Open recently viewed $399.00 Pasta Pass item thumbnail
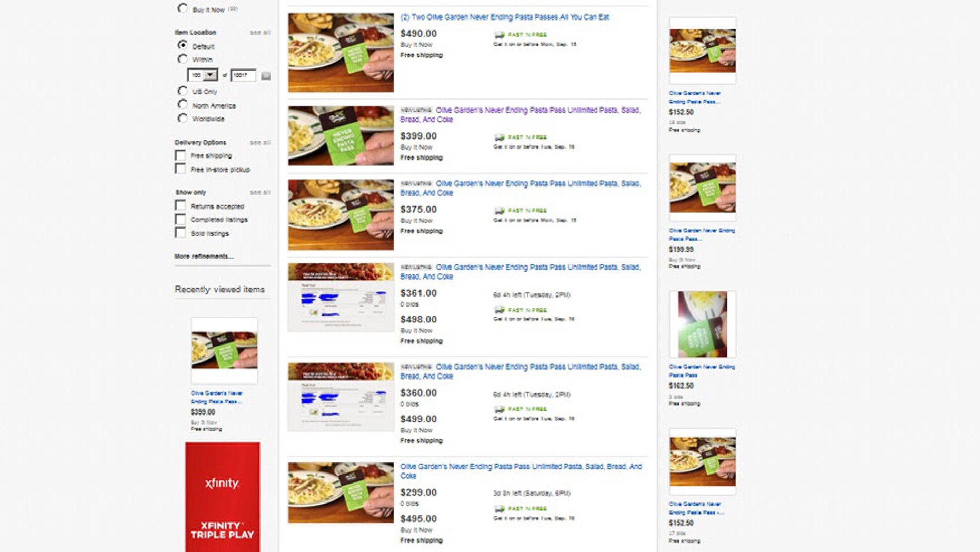This screenshot has width=980, height=552. (224, 350)
